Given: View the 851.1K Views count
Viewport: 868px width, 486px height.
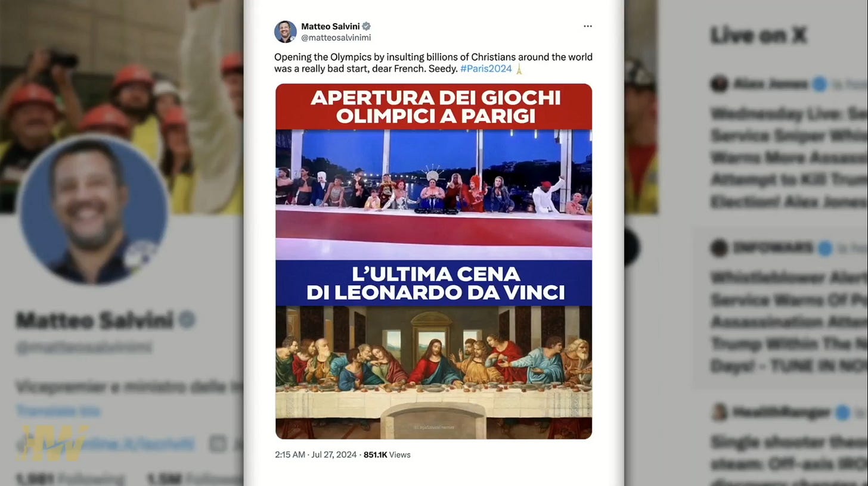Looking at the screenshot, I should pyautogui.click(x=386, y=454).
